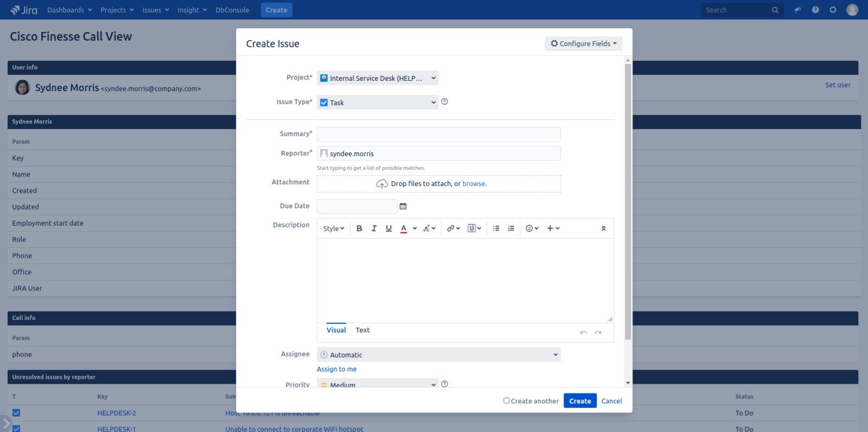
Task: Open the Due Date calendar picker
Action: point(403,206)
